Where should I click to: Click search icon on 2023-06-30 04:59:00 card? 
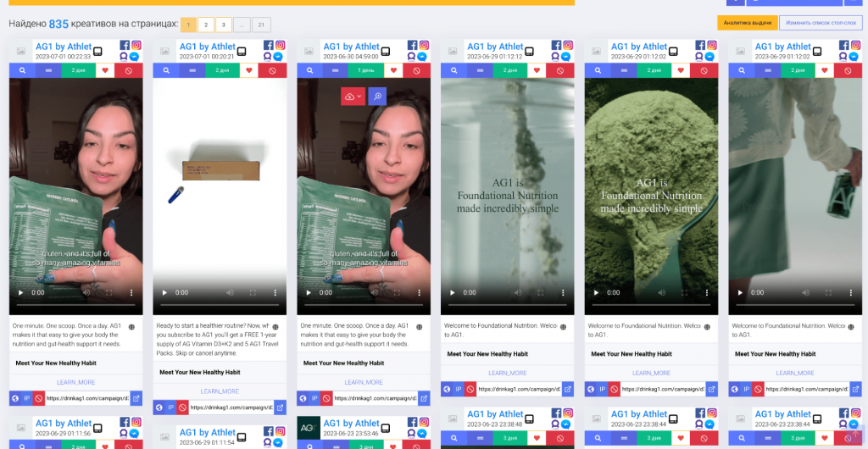coord(310,71)
